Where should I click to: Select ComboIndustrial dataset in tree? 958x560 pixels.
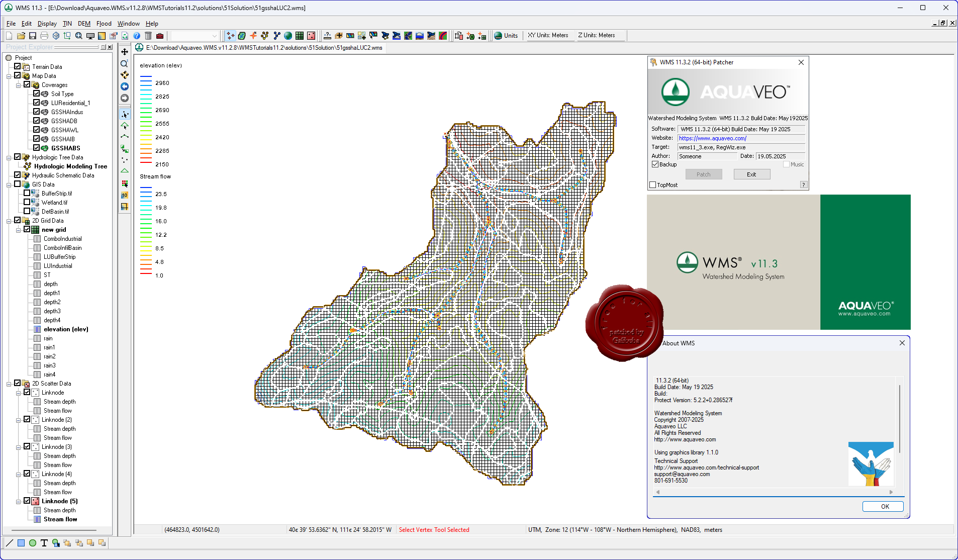tap(62, 239)
